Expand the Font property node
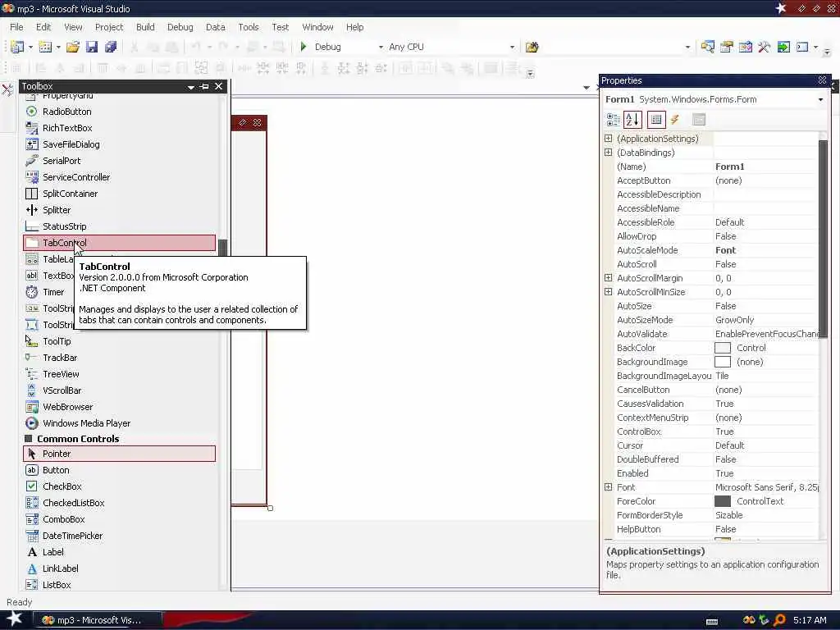The height and width of the screenshot is (630, 840). (608, 487)
